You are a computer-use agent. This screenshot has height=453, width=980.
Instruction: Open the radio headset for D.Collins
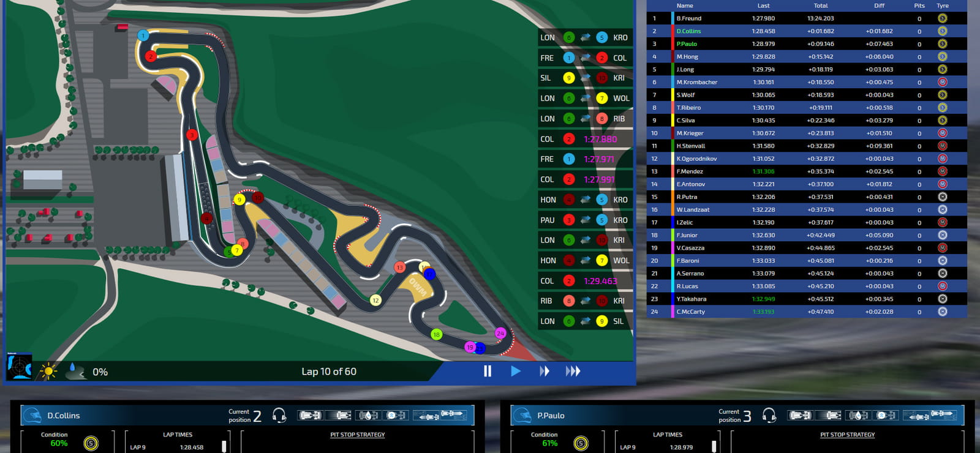point(279,416)
